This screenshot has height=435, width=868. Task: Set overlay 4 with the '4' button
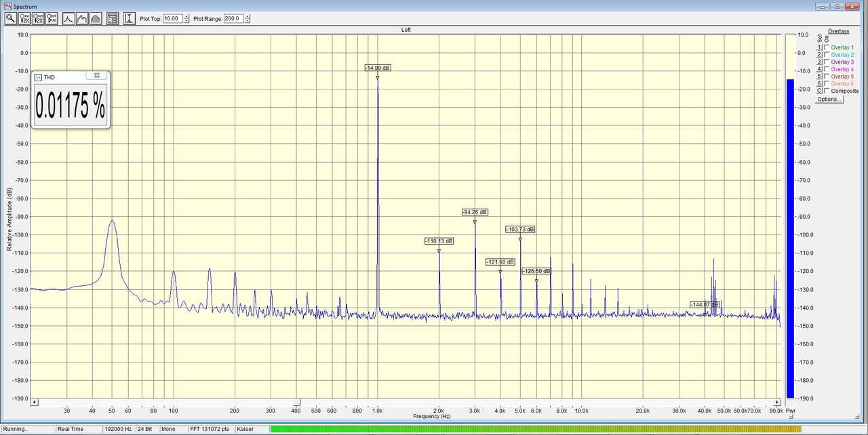tap(819, 69)
